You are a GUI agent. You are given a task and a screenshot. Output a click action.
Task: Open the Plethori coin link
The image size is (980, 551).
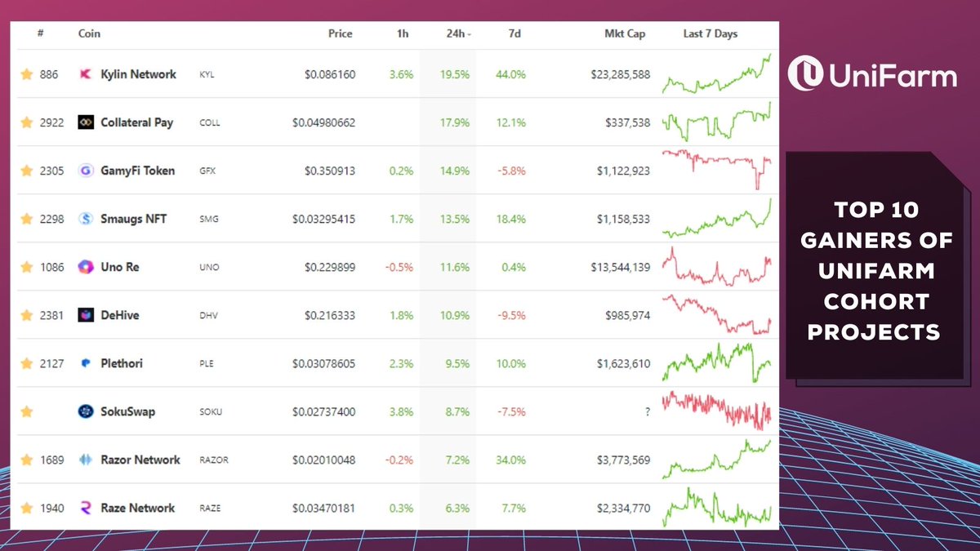122,363
